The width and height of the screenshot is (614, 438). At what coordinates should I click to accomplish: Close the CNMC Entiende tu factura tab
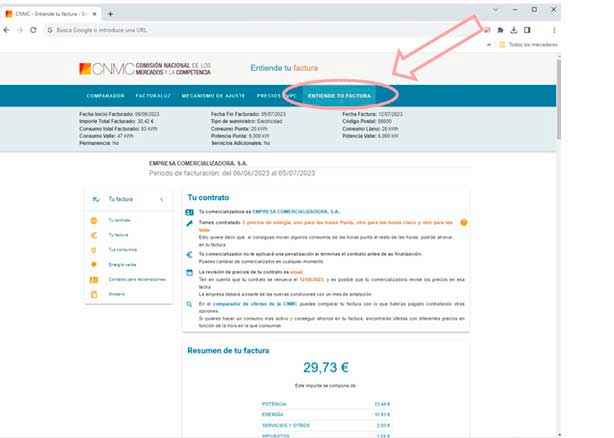tap(94, 14)
